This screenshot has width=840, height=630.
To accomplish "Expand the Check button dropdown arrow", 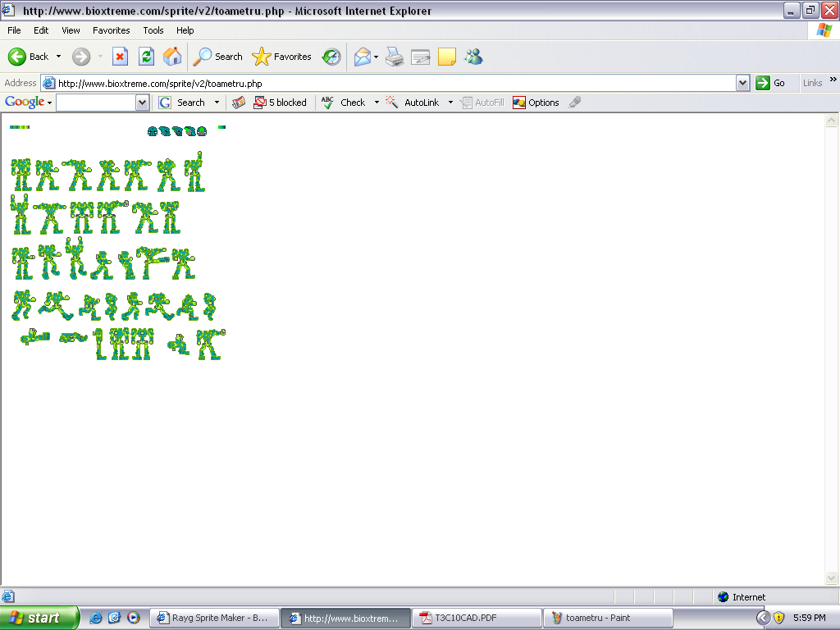I will pos(377,103).
